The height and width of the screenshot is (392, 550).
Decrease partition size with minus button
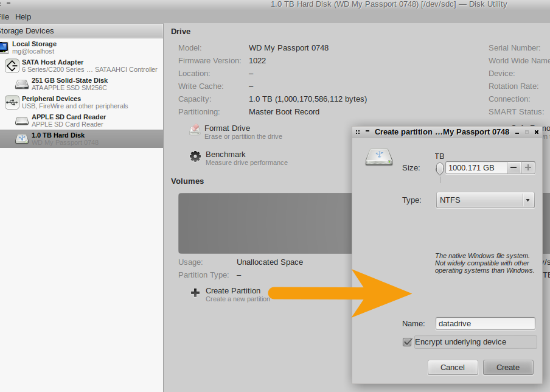coord(515,167)
